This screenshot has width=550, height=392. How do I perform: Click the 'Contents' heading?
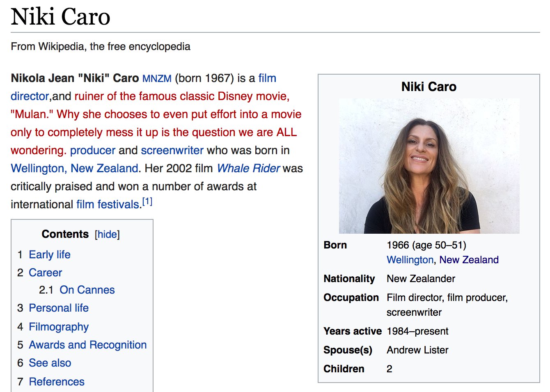(65, 234)
